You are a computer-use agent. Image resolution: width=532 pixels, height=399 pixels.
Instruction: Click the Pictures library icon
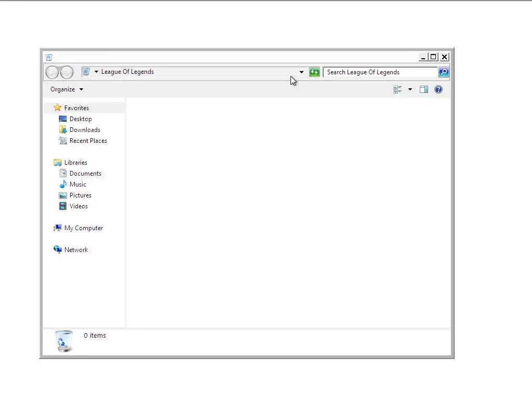coord(63,195)
